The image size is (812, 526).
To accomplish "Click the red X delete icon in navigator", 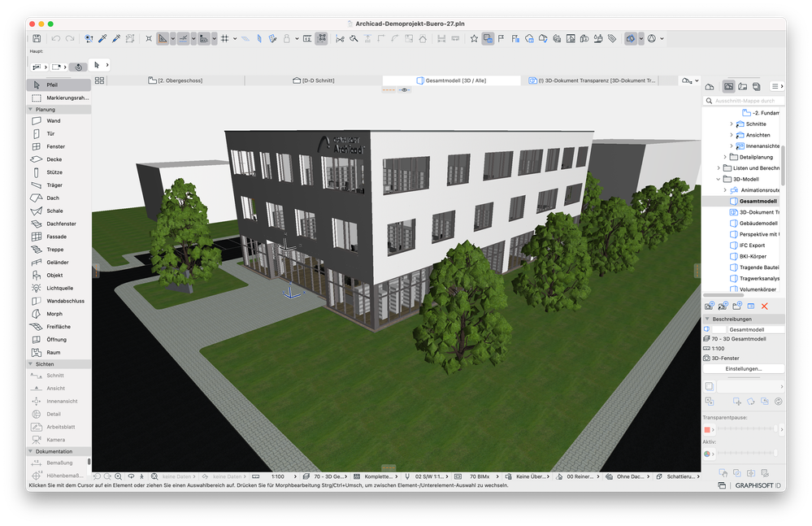I will (x=764, y=306).
